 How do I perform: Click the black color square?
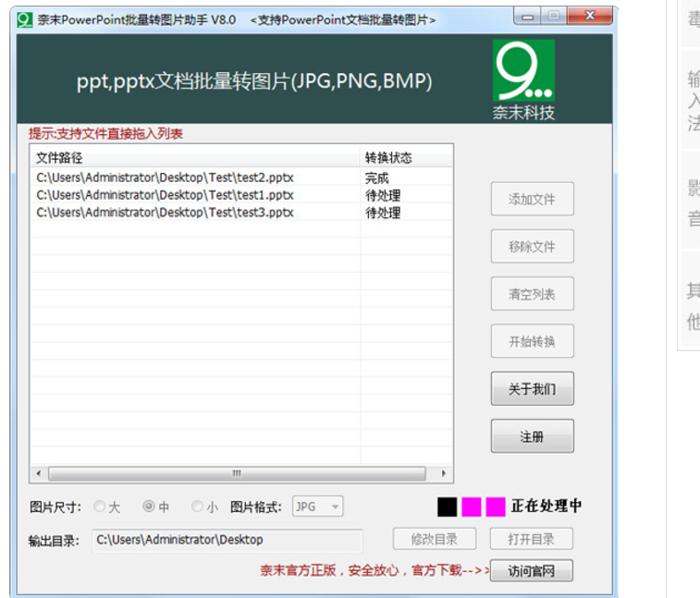pyautogui.click(x=447, y=506)
